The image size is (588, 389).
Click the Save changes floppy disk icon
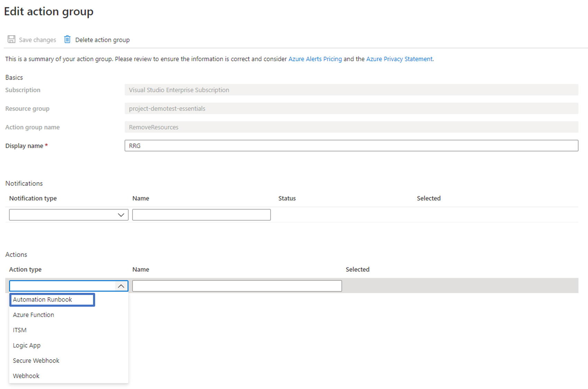click(11, 39)
